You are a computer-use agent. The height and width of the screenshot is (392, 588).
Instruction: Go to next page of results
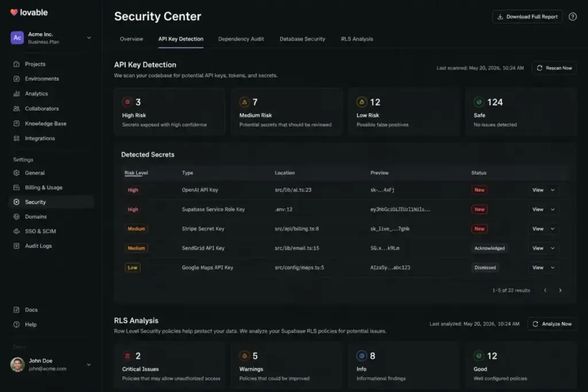[560, 290]
